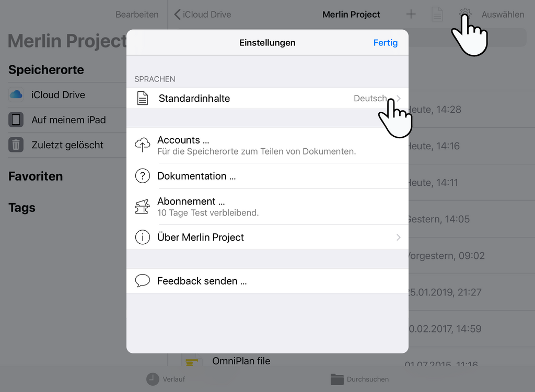Screen dimensions: 535x392
Task: Go back to iCloud Drive
Action: coord(203,15)
